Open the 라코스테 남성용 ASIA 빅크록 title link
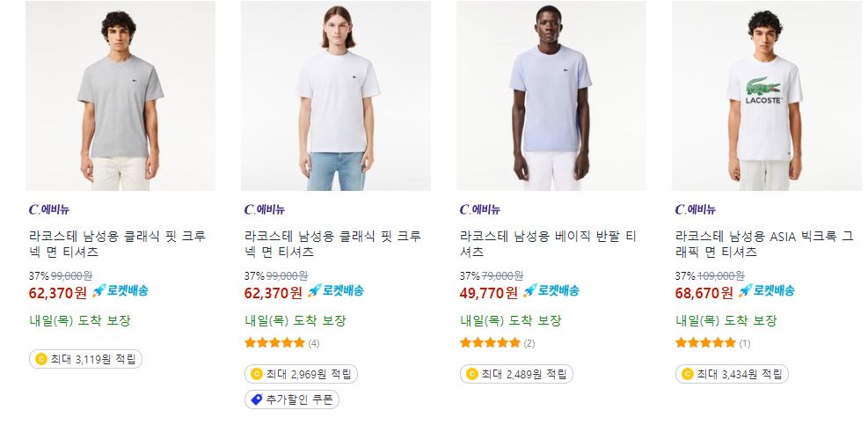This screenshot has height=432, width=868. (764, 245)
